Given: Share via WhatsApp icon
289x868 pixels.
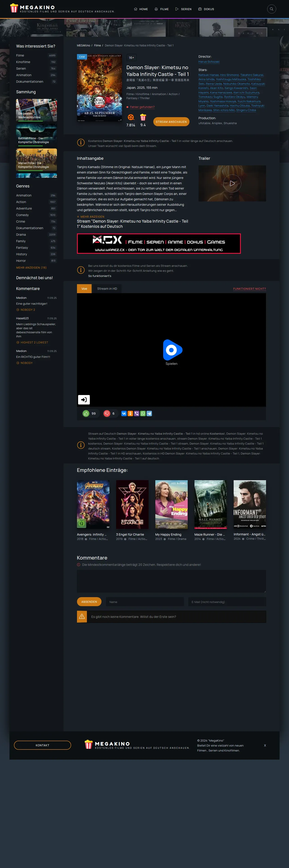Looking at the screenshot, I should (x=143, y=413).
